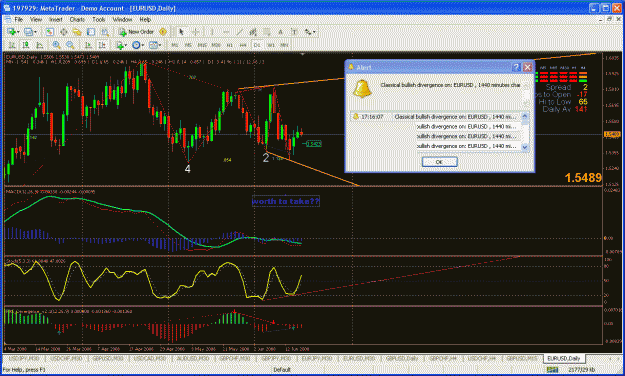This screenshot has height=376, width=625.
Task: Select the M5 timeframe button
Action: point(188,45)
